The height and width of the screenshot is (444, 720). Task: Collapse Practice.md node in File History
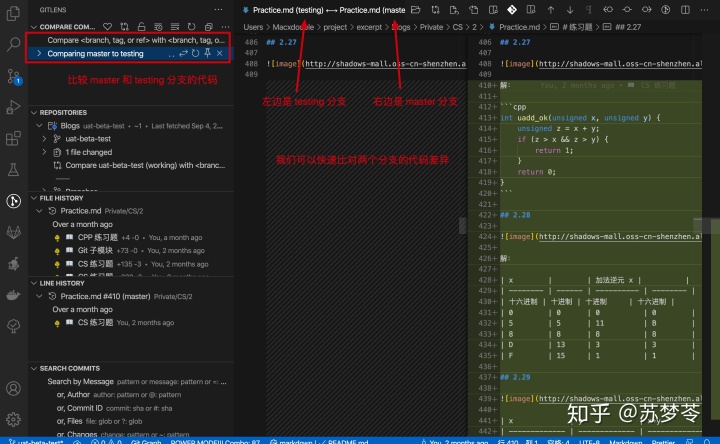tap(39, 211)
